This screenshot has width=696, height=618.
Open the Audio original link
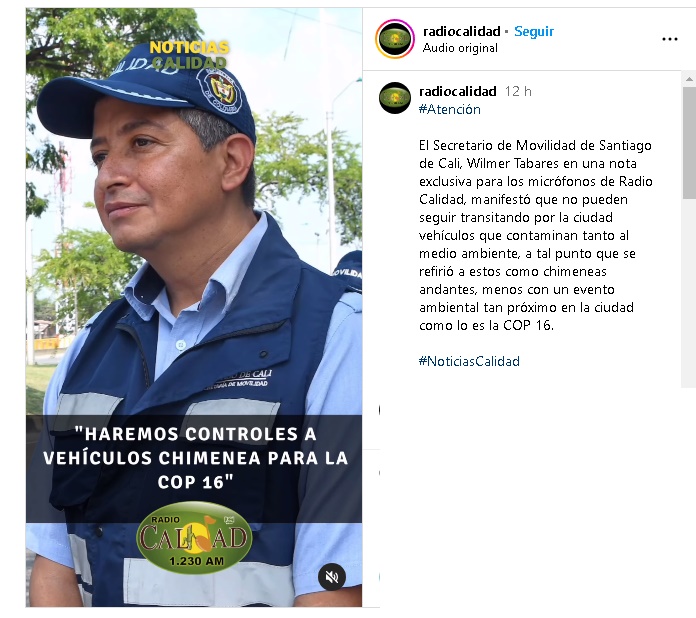click(460, 48)
